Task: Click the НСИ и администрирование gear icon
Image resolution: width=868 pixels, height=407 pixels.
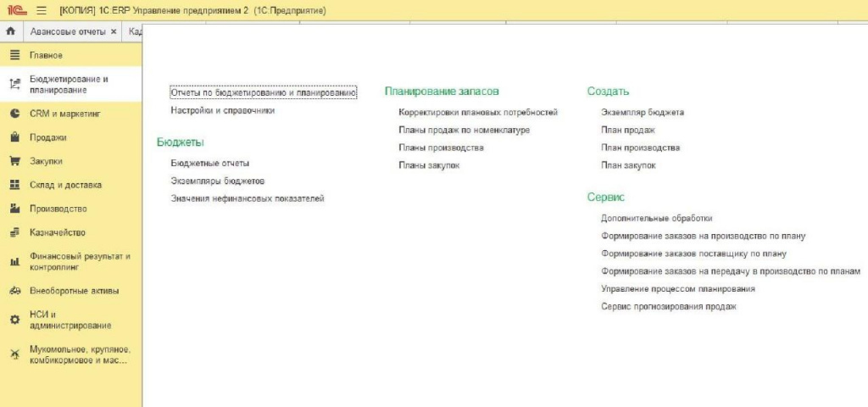Action: pos(15,320)
